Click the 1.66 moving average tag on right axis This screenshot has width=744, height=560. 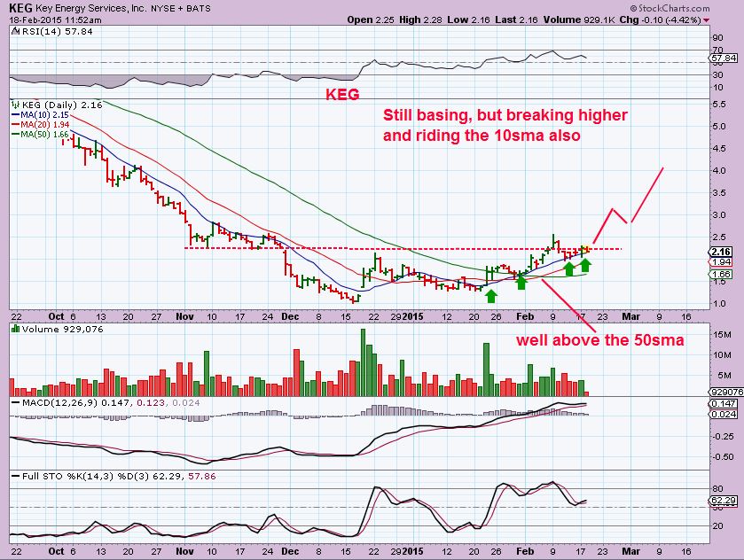tap(722, 274)
